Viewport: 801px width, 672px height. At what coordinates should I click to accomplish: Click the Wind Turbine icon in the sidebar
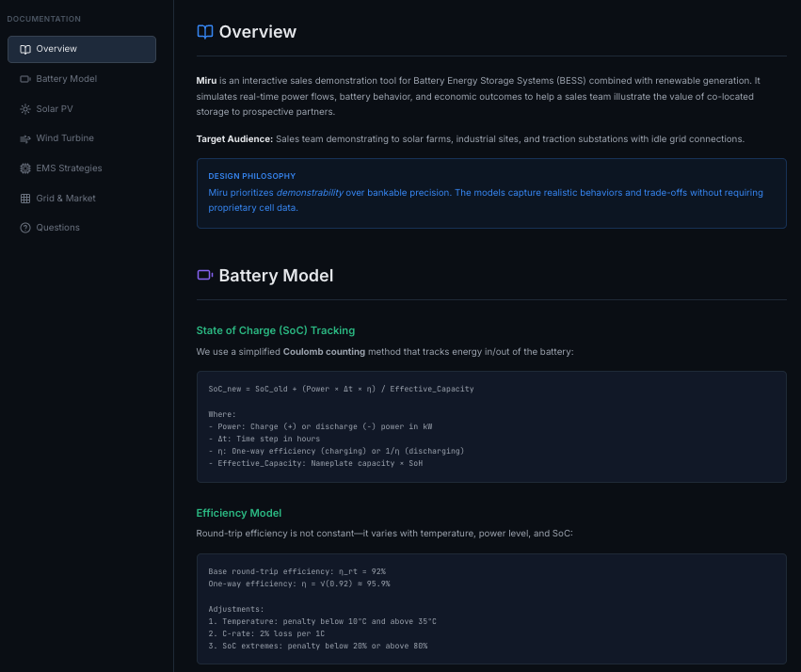24,137
